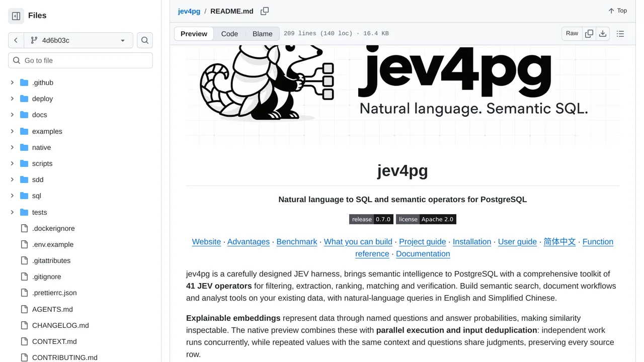Screen dimensions: 644x362
Task: Open the .gitignore file
Action: pyautogui.click(x=47, y=277)
